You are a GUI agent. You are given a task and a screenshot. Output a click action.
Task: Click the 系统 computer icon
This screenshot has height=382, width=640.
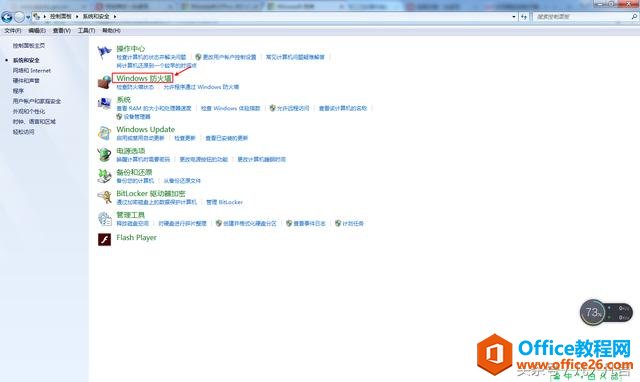104,103
